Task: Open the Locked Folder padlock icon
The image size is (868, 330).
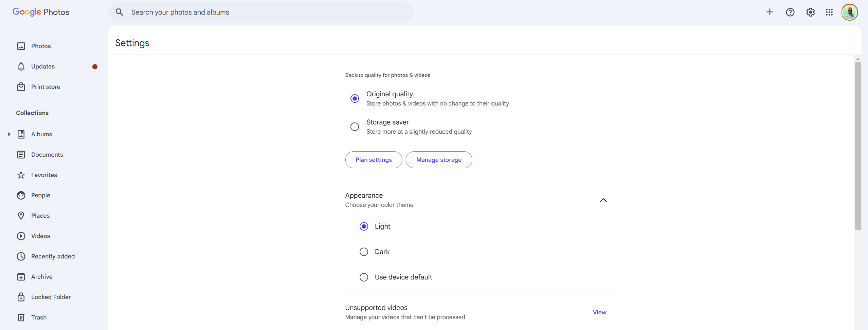Action: (x=21, y=297)
